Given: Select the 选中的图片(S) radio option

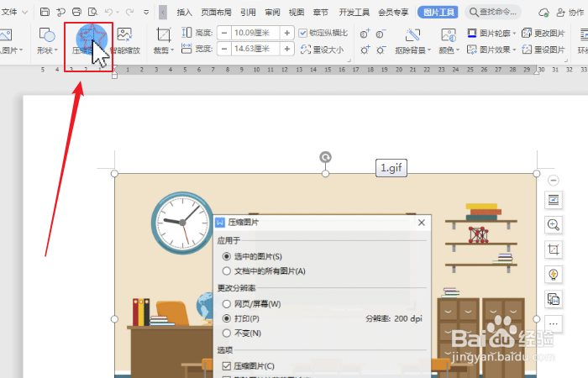Looking at the screenshot, I should click(x=227, y=256).
